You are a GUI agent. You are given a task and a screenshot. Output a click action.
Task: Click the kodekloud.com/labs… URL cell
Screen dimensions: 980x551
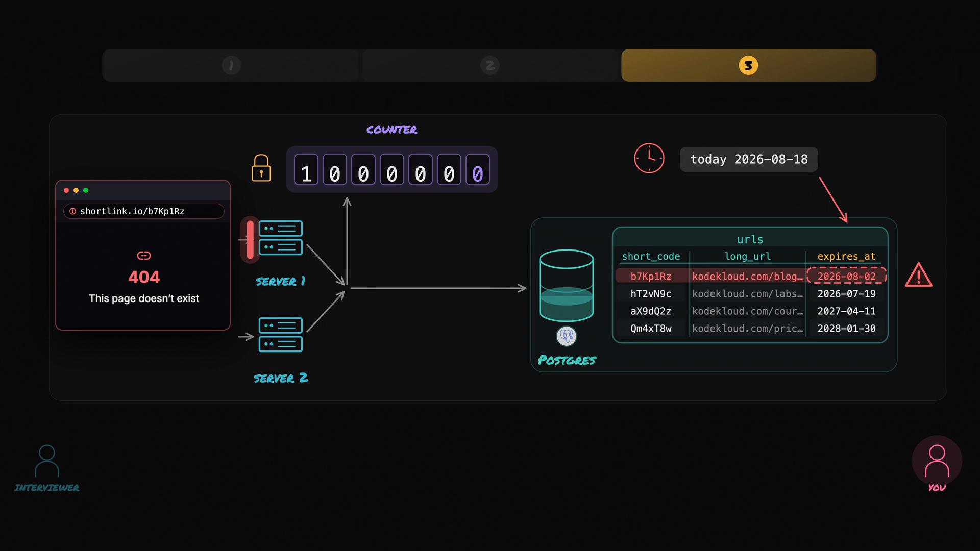[x=747, y=293]
